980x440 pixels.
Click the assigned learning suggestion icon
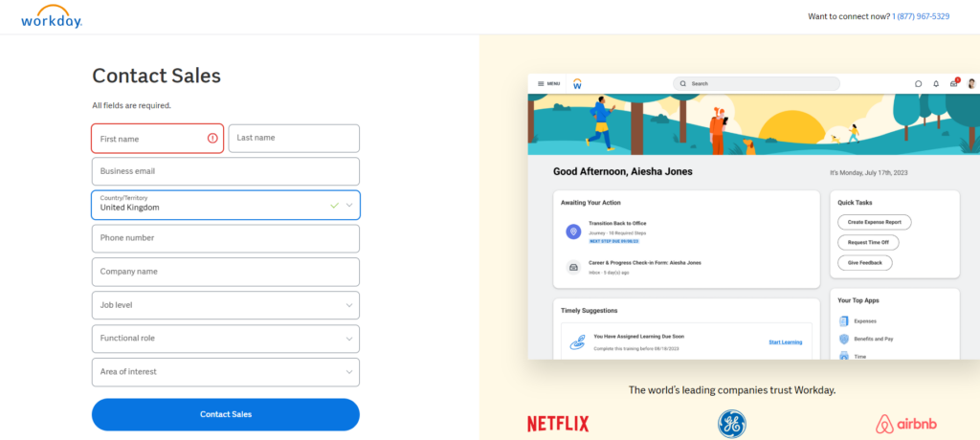click(x=577, y=341)
